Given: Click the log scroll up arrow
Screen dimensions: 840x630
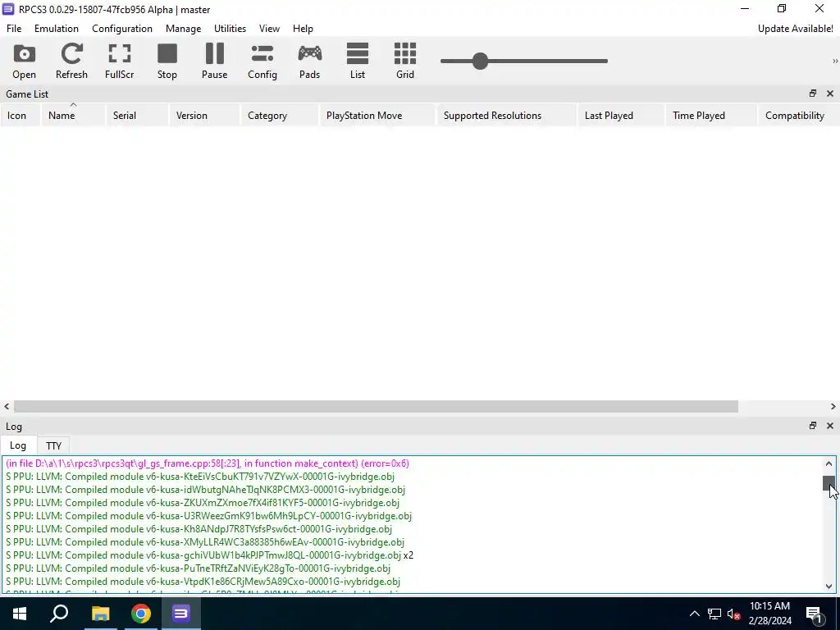Looking at the screenshot, I should coord(829,463).
